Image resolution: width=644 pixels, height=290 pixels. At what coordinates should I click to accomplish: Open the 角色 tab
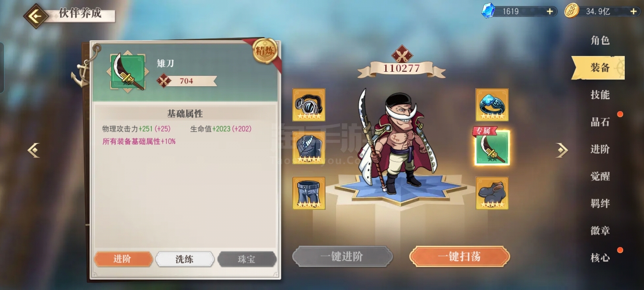coord(600,40)
